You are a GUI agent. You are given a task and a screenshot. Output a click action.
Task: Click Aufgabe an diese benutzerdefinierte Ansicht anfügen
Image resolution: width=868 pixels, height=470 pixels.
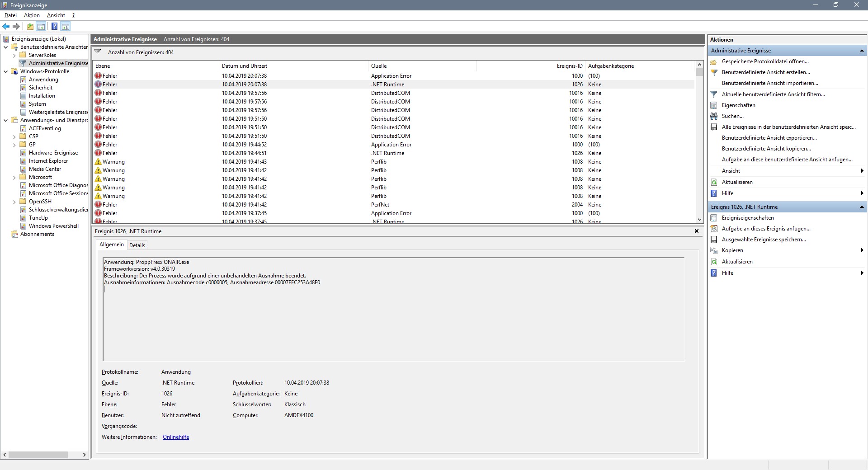[x=787, y=160]
